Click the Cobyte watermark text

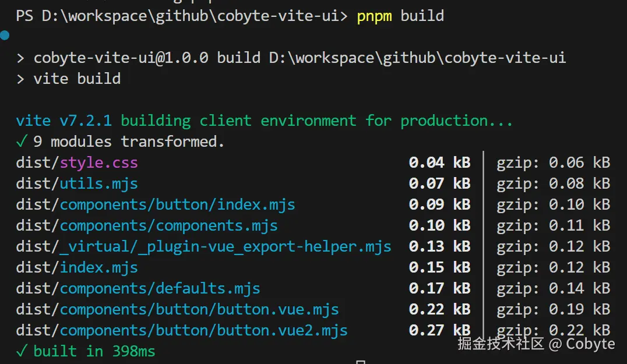pyautogui.click(x=590, y=344)
